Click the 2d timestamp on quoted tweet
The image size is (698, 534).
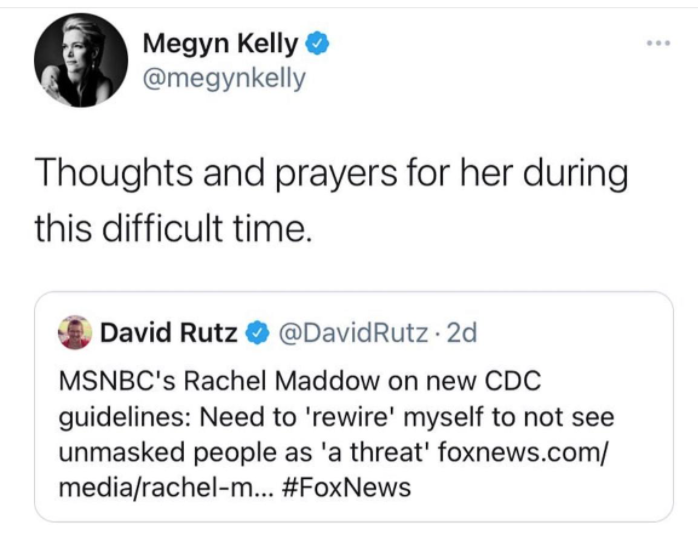click(462, 333)
